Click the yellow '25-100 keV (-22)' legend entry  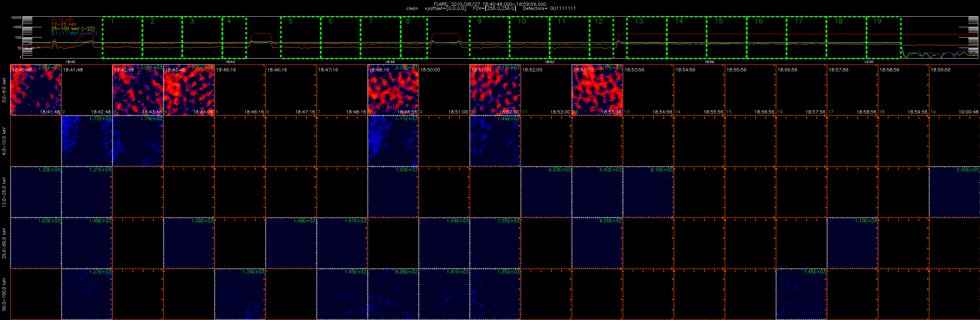pyautogui.click(x=73, y=29)
